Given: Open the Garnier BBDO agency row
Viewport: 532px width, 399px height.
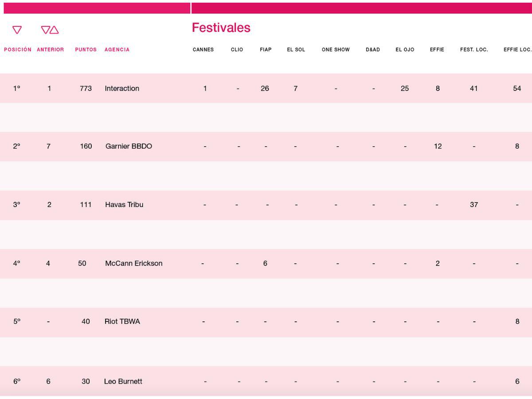Looking at the screenshot, I should tap(266, 146).
